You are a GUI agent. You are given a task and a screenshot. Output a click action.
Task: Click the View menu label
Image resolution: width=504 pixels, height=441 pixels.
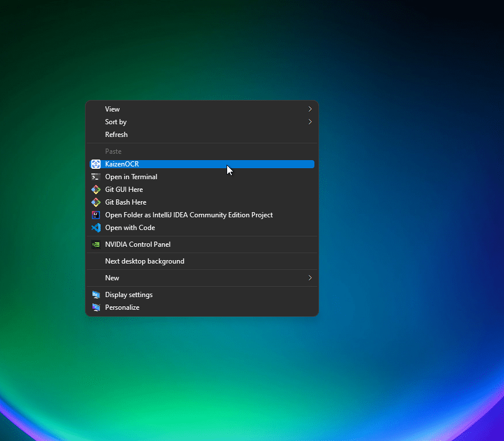(112, 109)
